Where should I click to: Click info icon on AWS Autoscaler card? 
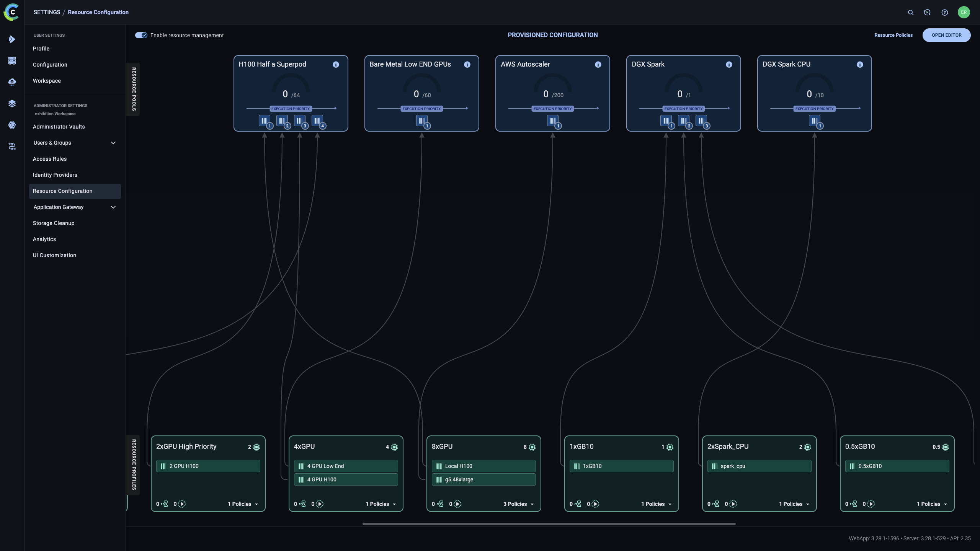(598, 65)
